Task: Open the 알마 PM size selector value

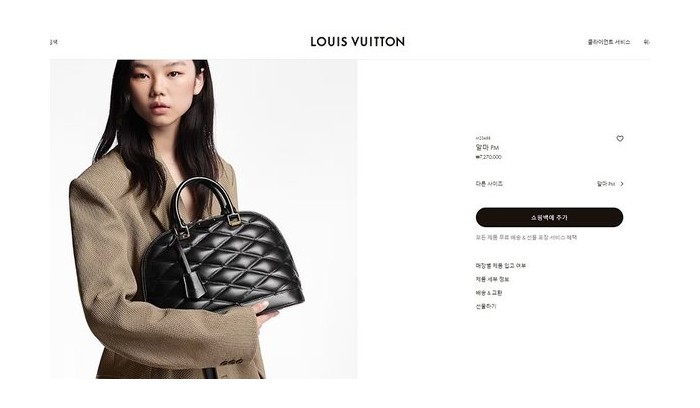Action: (606, 184)
